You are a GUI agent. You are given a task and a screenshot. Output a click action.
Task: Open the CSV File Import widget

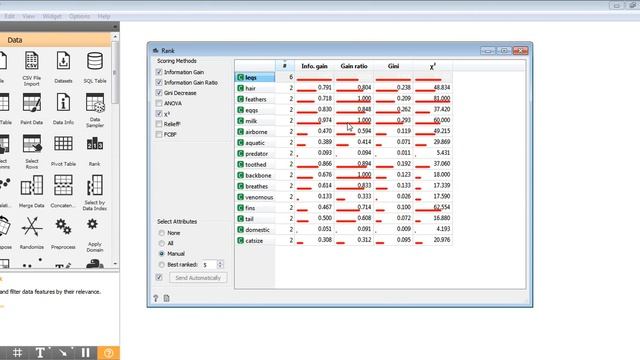31,68
